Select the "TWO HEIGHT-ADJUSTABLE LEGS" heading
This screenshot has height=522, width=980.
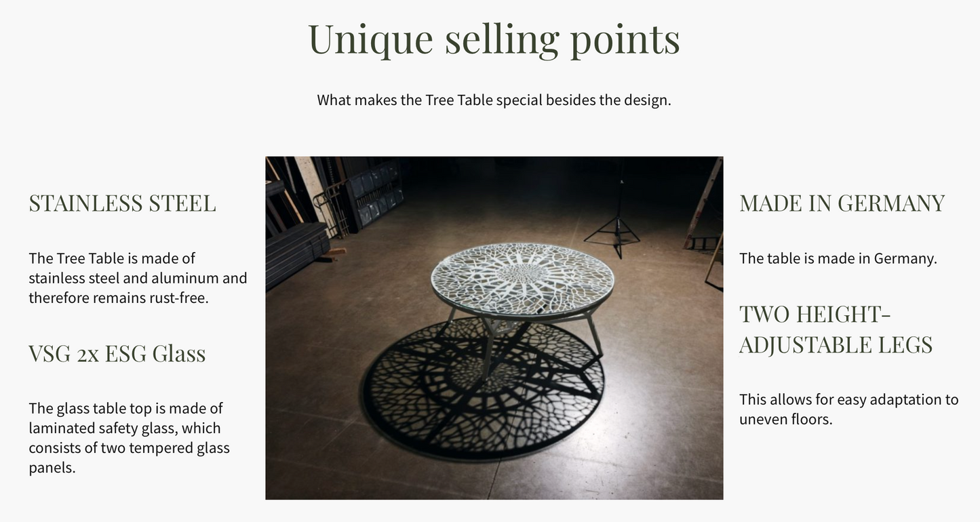click(836, 329)
